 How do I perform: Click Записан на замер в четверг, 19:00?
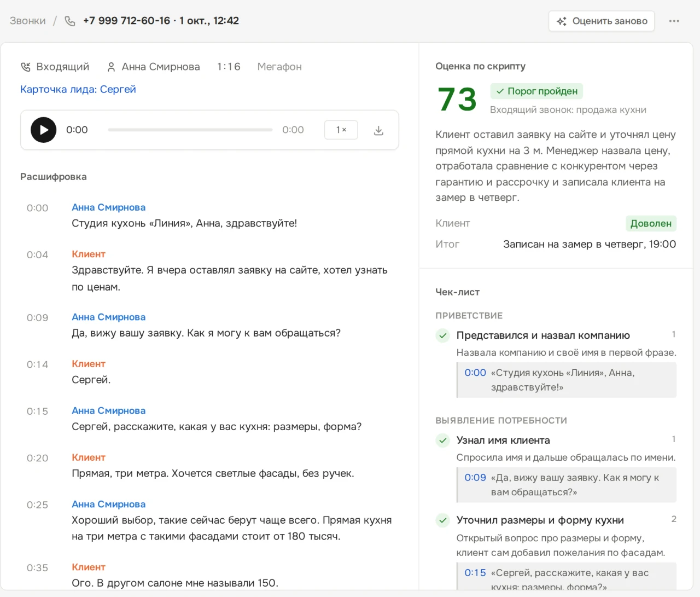pos(590,244)
